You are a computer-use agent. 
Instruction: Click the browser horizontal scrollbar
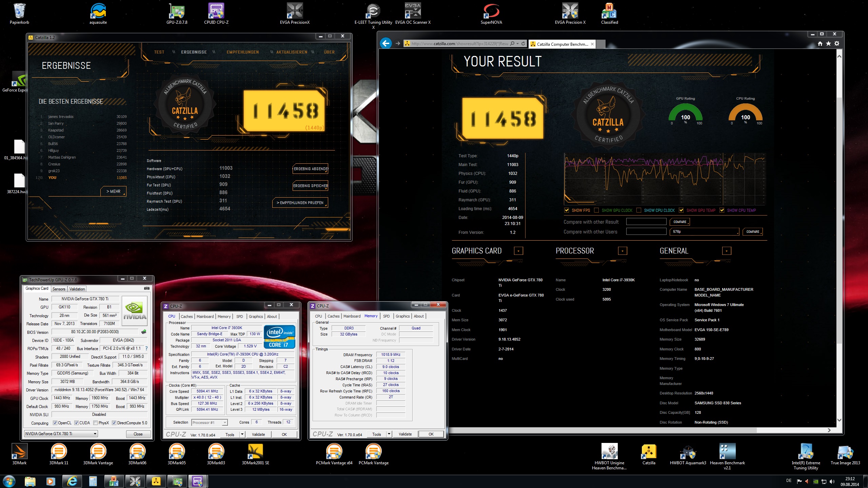(603, 430)
